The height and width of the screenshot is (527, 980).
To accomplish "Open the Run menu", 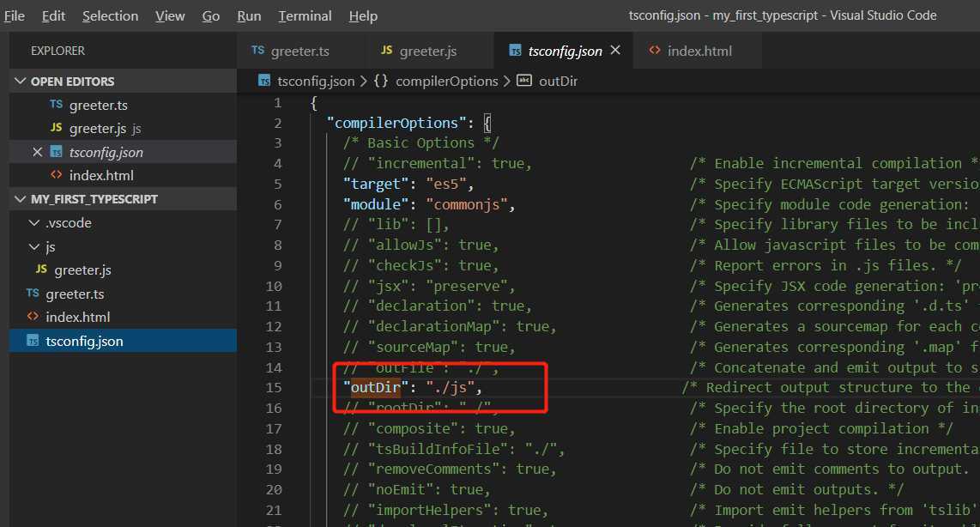I will [249, 15].
